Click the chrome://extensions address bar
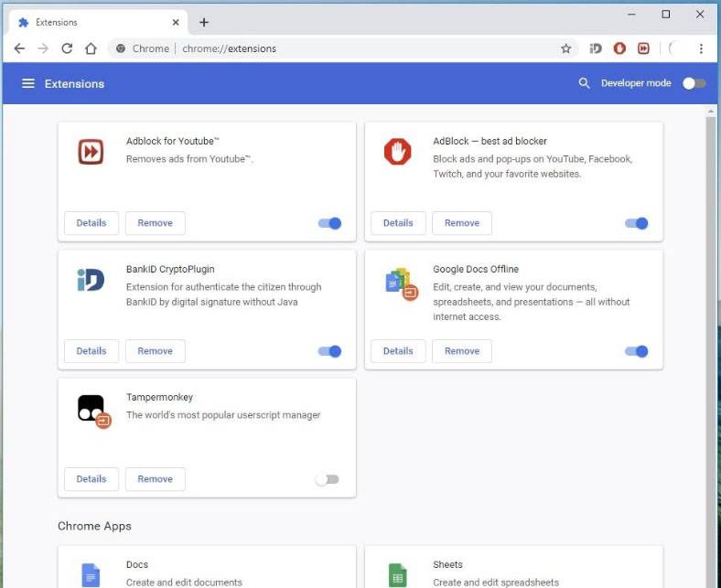The image size is (721, 588). [x=340, y=48]
